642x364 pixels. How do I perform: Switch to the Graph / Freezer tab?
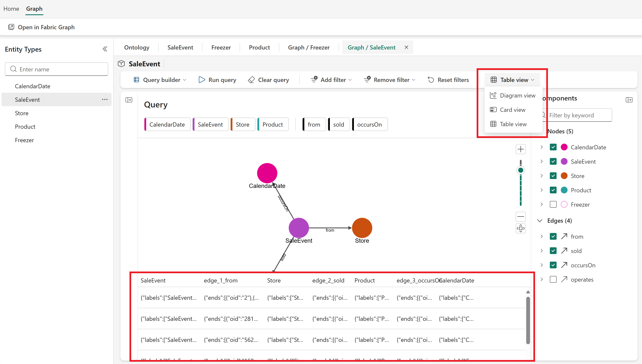pos(309,47)
